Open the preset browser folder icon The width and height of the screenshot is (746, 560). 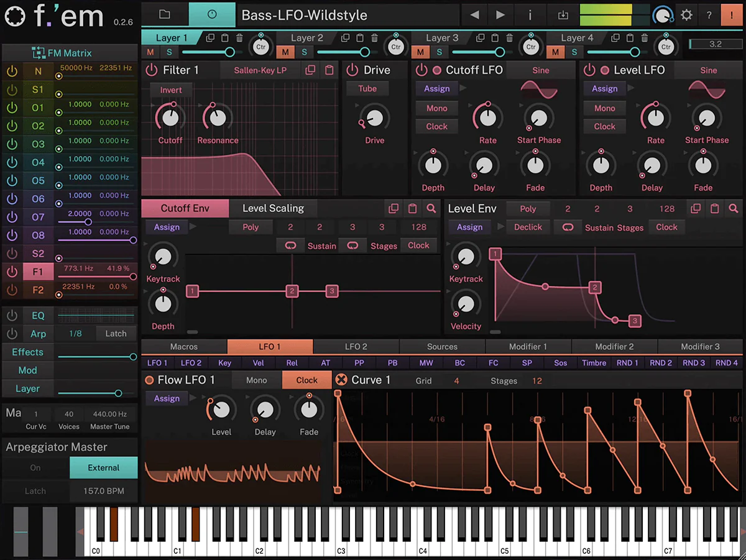(164, 14)
